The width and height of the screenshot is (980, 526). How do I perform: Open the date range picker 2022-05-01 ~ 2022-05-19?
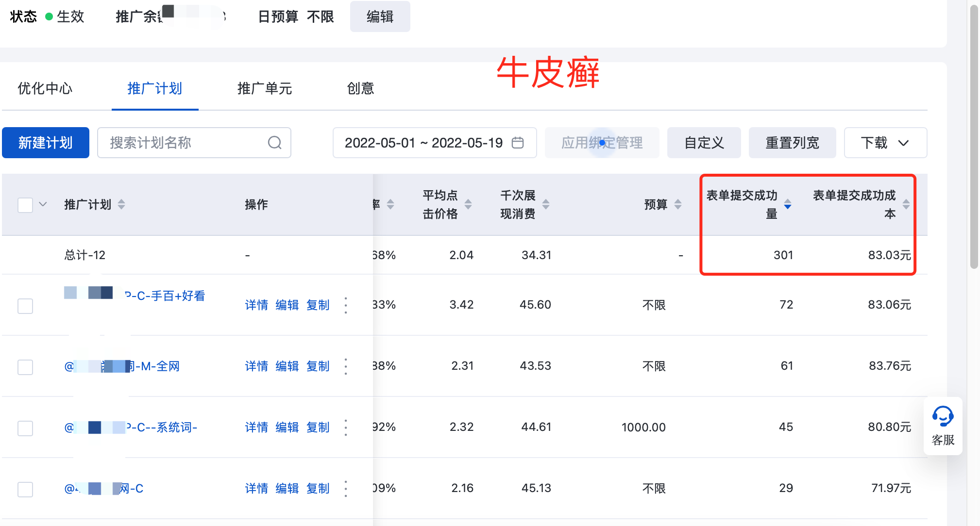tap(434, 143)
